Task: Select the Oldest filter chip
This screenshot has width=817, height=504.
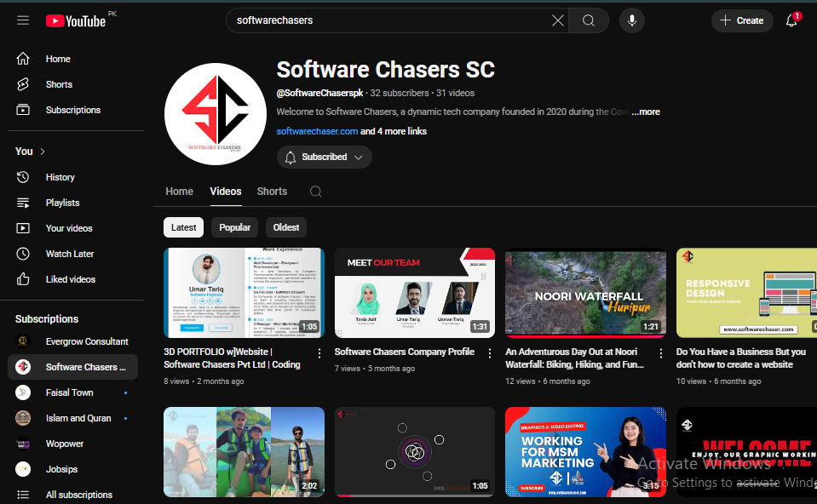Action: pyautogui.click(x=286, y=227)
